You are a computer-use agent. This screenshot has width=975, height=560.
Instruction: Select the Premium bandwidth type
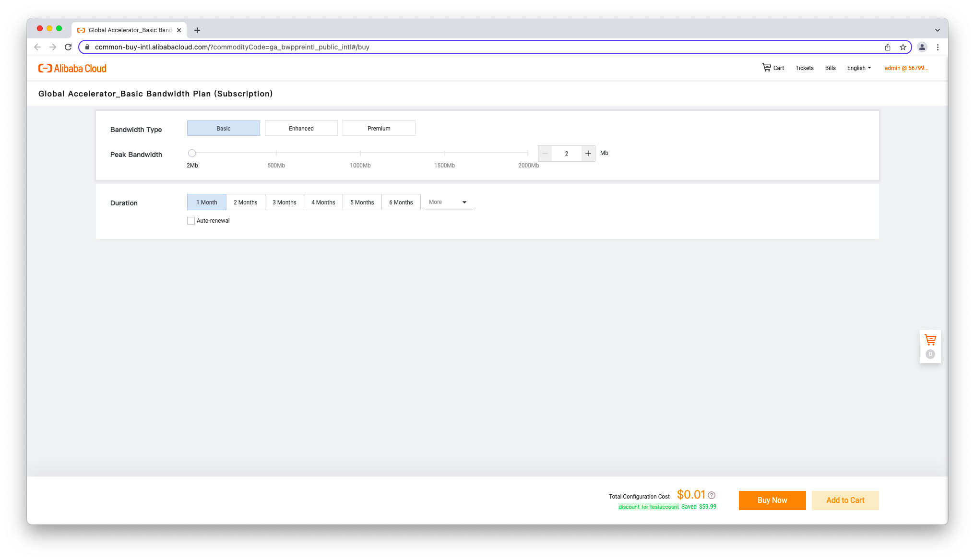click(x=379, y=129)
